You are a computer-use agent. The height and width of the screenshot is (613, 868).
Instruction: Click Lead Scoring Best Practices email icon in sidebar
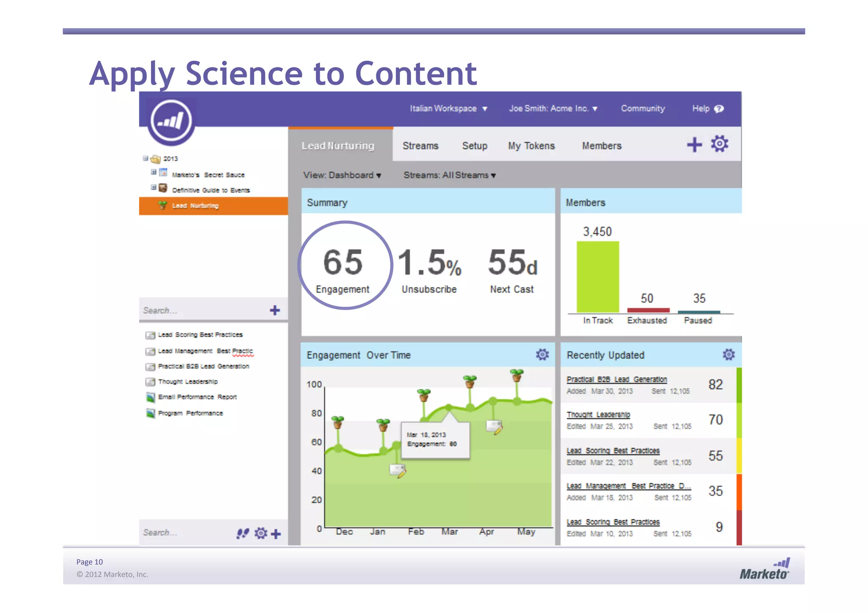click(150, 336)
